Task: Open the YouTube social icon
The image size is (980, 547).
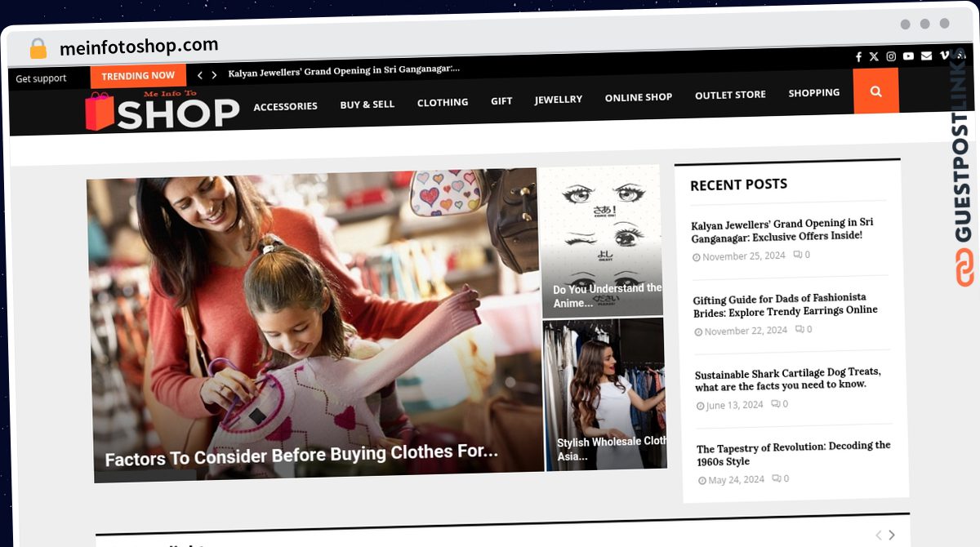Action: point(908,56)
